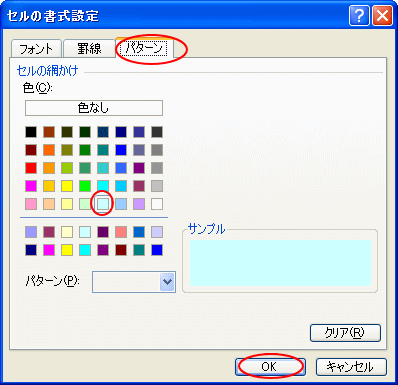
Task: Switch to the フォント tab
Action: (x=36, y=49)
